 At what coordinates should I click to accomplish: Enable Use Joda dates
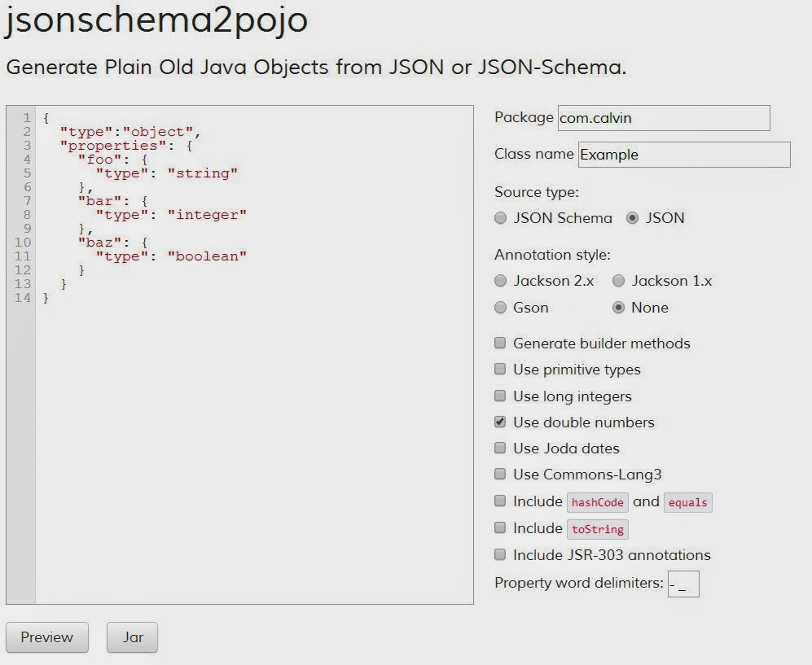499,448
